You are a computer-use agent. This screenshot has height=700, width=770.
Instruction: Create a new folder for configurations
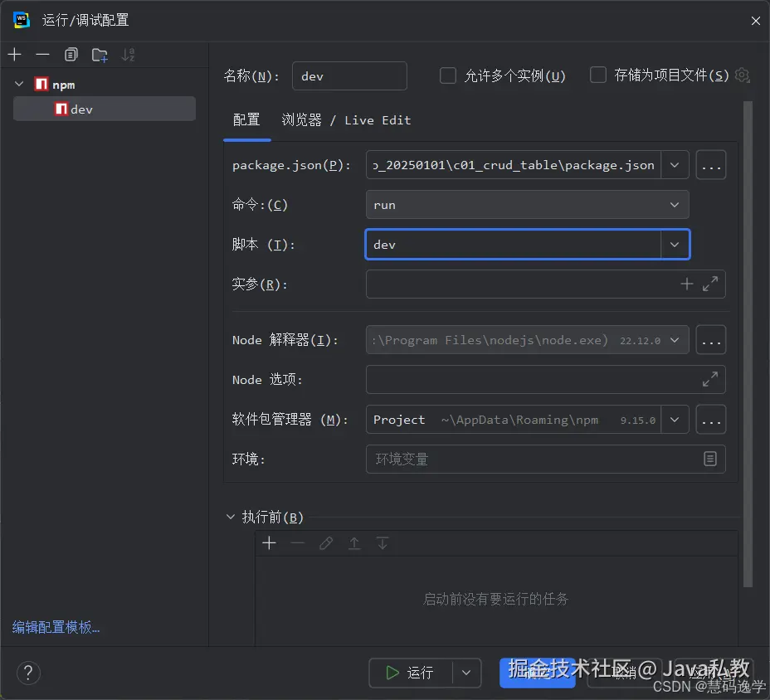coord(99,55)
